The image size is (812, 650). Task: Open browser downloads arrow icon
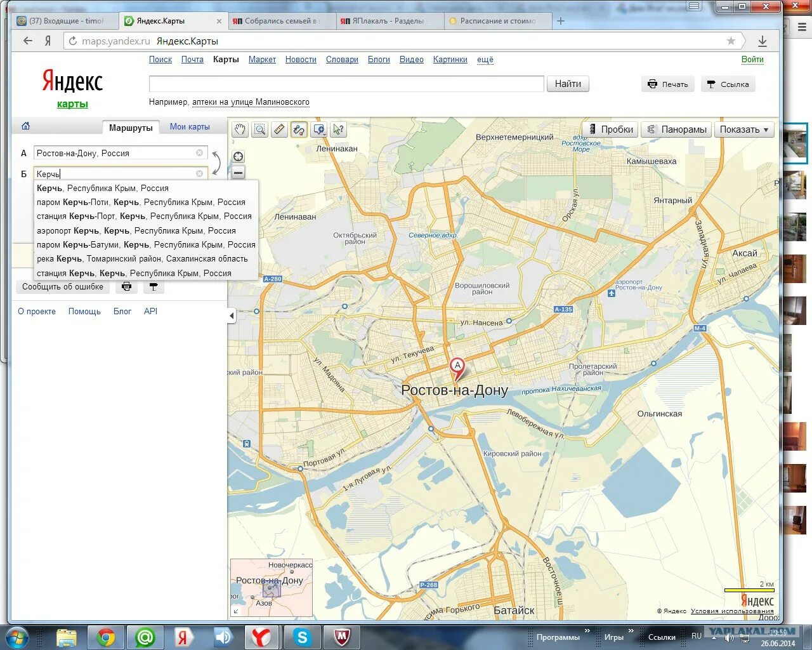point(763,41)
